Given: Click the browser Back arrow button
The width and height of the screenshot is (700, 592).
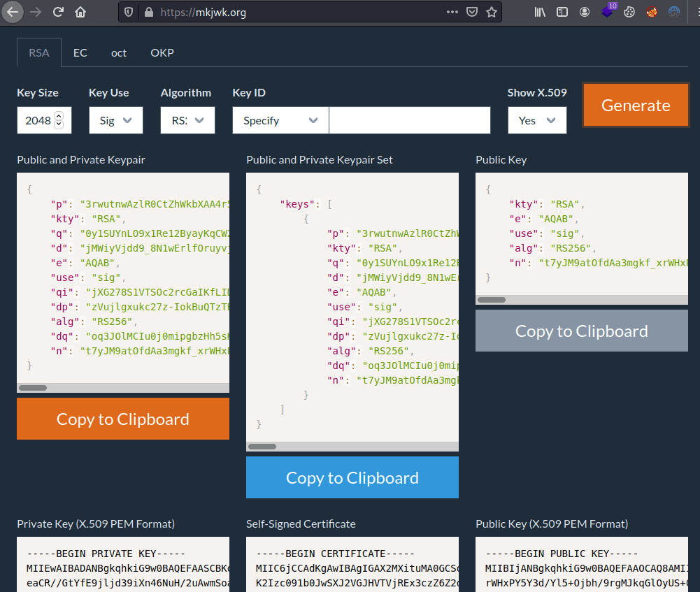Looking at the screenshot, I should click(x=13, y=12).
